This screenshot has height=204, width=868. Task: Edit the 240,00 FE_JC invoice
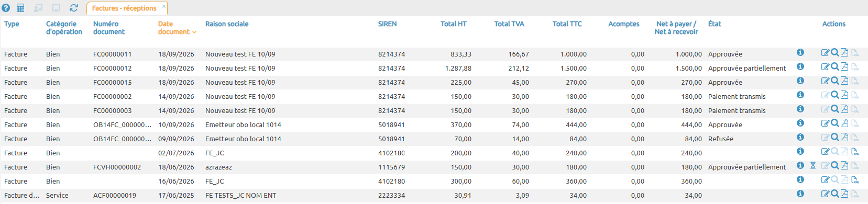pyautogui.click(x=825, y=151)
